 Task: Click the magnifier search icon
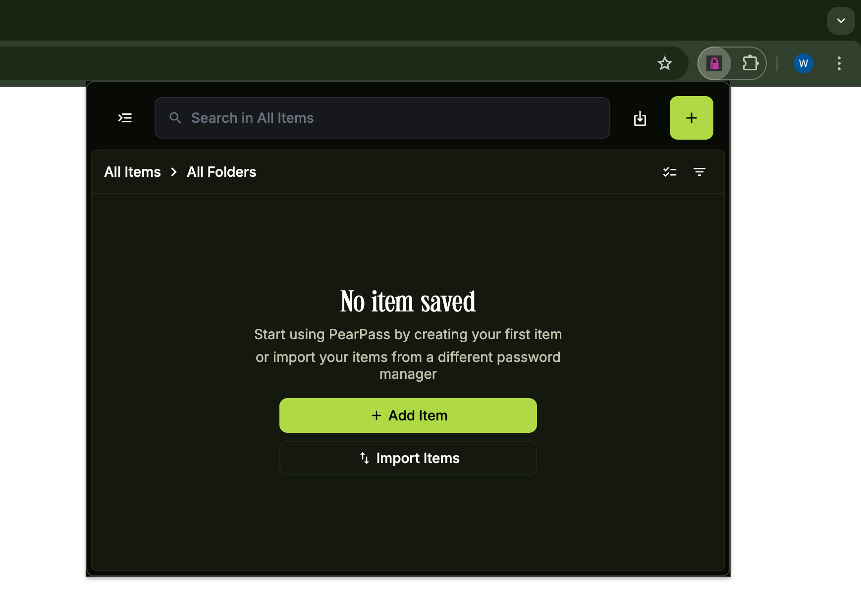click(x=175, y=118)
